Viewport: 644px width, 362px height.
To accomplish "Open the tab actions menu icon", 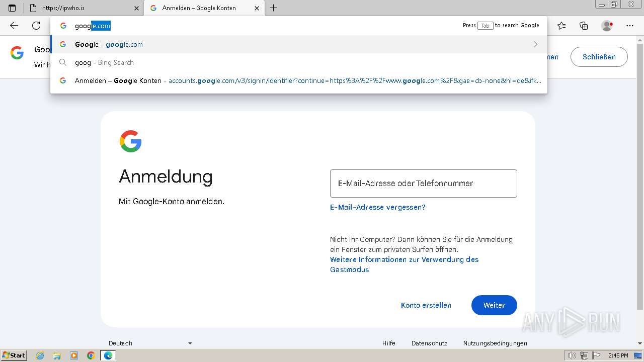I will point(12,8).
